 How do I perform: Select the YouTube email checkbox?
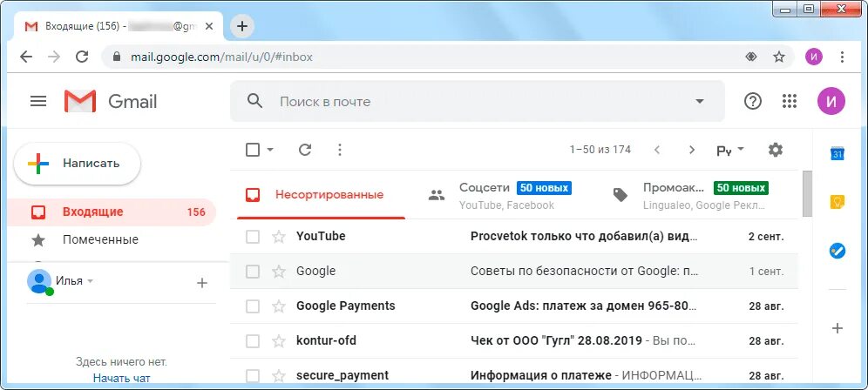click(x=253, y=237)
